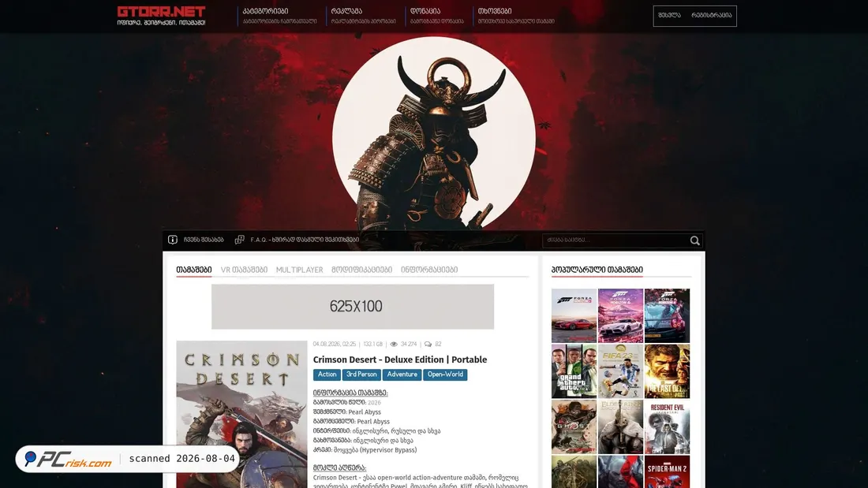Open The Last of Us thumbnail
868x488 pixels.
tap(667, 371)
